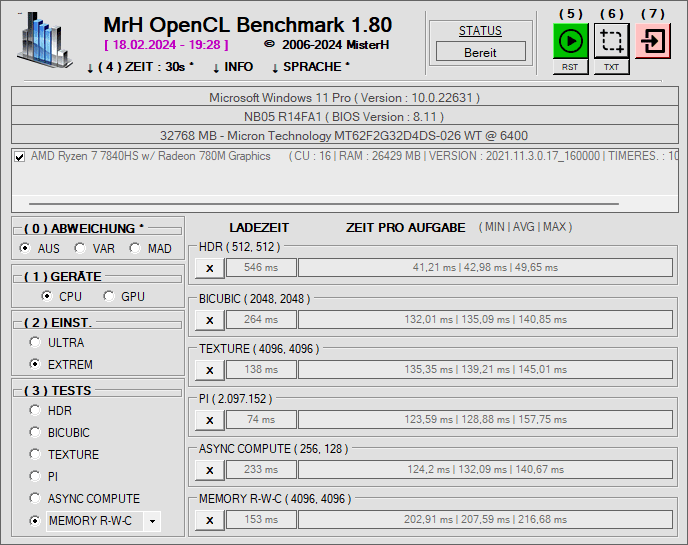The width and height of the screenshot is (688, 545).
Task: Choose CPU device type
Action: click(x=47, y=296)
